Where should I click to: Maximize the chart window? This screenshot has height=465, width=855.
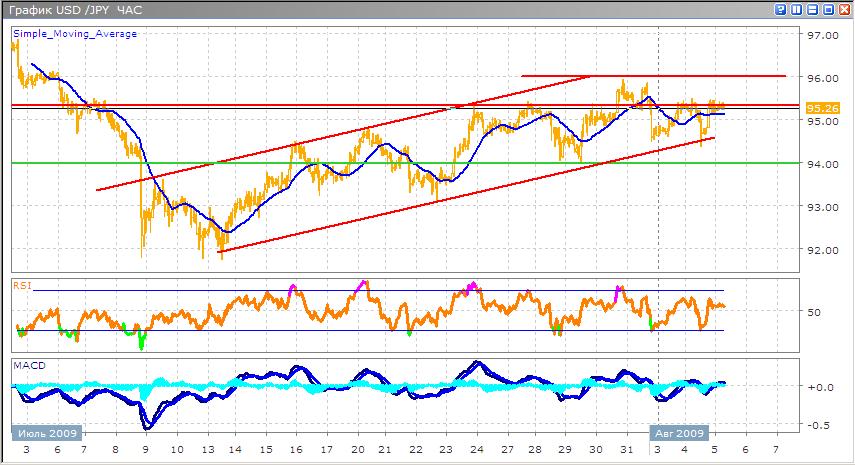(x=828, y=9)
